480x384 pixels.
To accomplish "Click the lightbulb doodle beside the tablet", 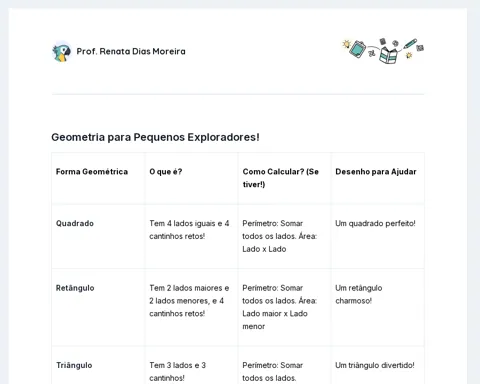I will 347,44.
